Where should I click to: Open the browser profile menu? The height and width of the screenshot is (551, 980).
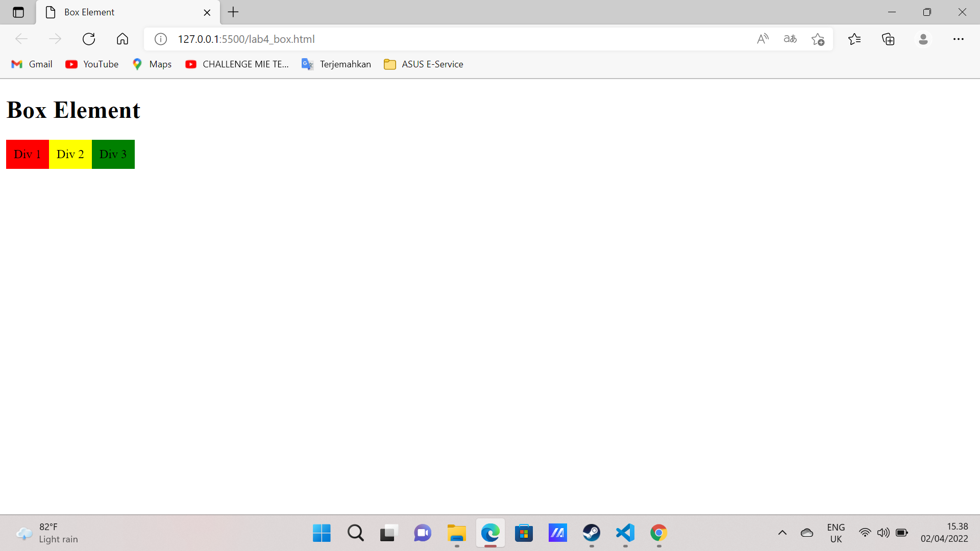pyautogui.click(x=923, y=39)
